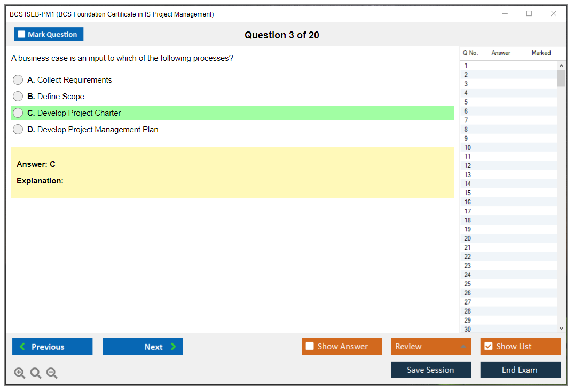This screenshot has height=392, width=574.
Task: Click the Marked column header
Action: pyautogui.click(x=541, y=53)
